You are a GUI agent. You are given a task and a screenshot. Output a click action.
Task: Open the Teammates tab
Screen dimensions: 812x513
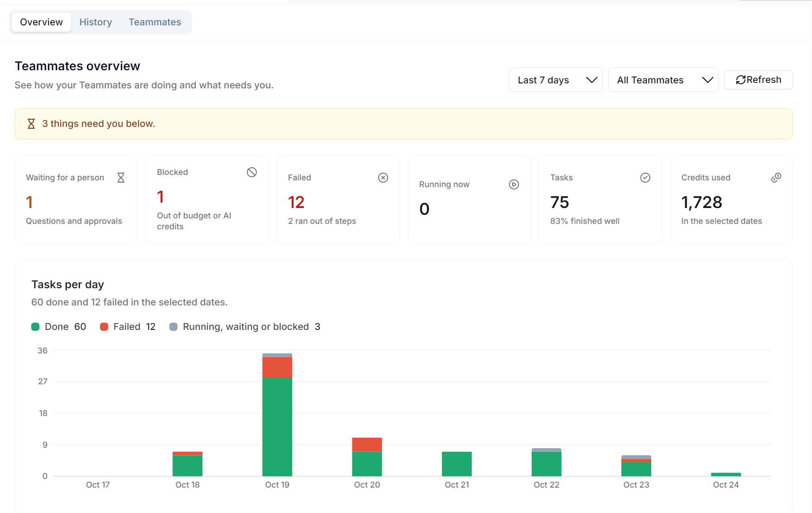pyautogui.click(x=155, y=22)
